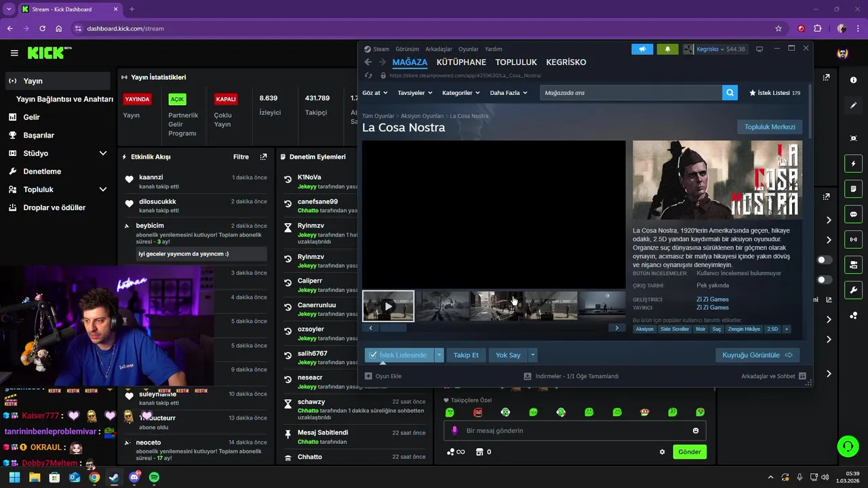Toggle the upper switch in right panel

pyautogui.click(x=825, y=260)
